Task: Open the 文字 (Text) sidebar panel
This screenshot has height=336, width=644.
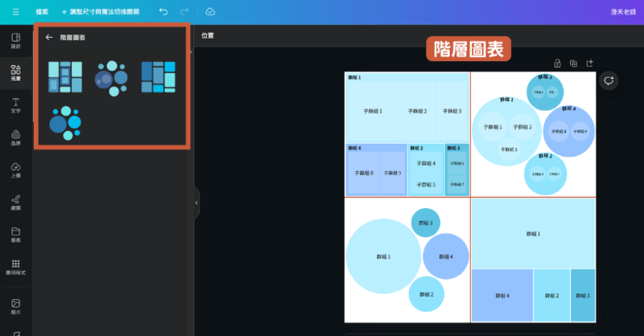Action: [x=15, y=106]
